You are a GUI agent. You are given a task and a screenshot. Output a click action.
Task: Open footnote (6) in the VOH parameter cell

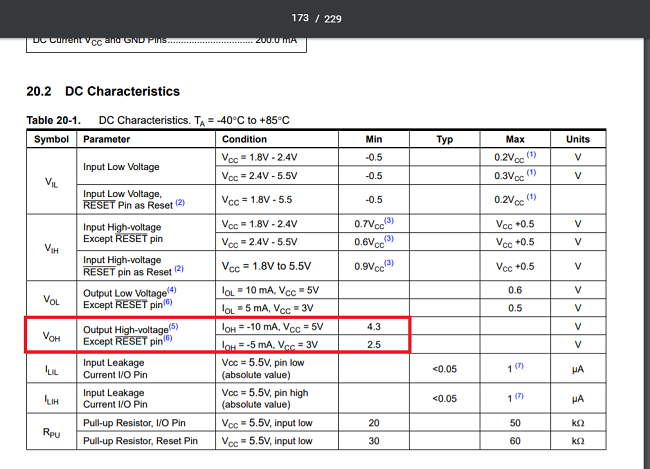167,338
